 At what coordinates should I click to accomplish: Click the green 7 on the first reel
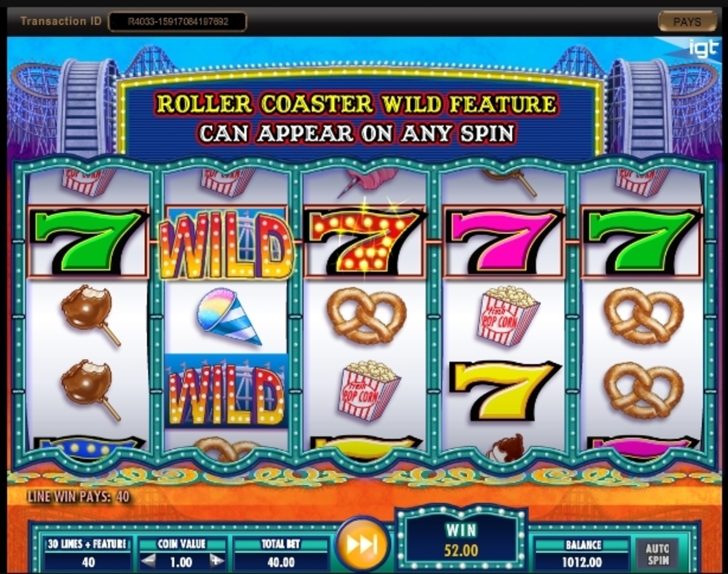[87, 241]
